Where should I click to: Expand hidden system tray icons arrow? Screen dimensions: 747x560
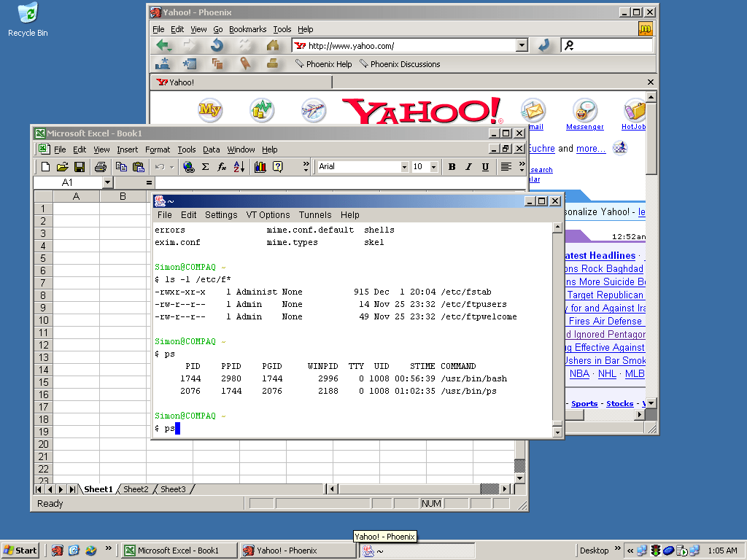[x=630, y=551]
